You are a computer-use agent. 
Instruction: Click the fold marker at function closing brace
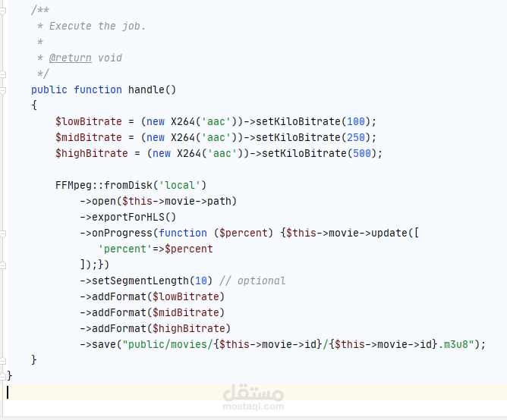pos(2,361)
